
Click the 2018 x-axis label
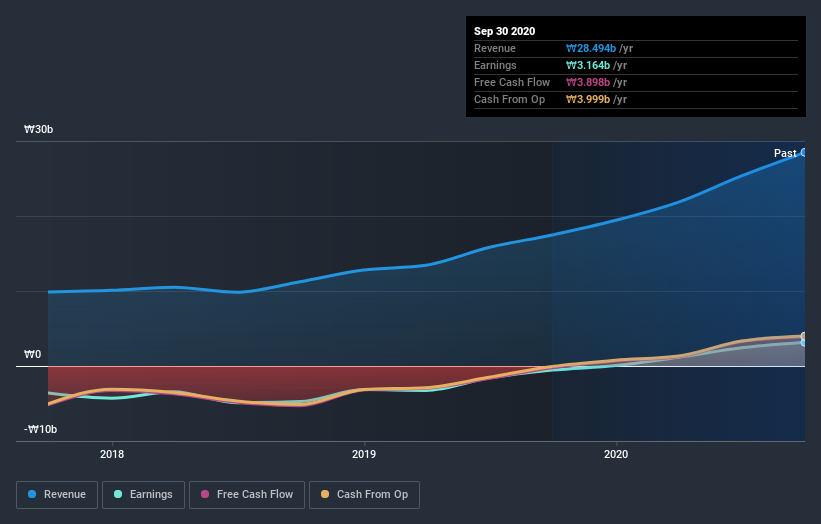click(112, 454)
